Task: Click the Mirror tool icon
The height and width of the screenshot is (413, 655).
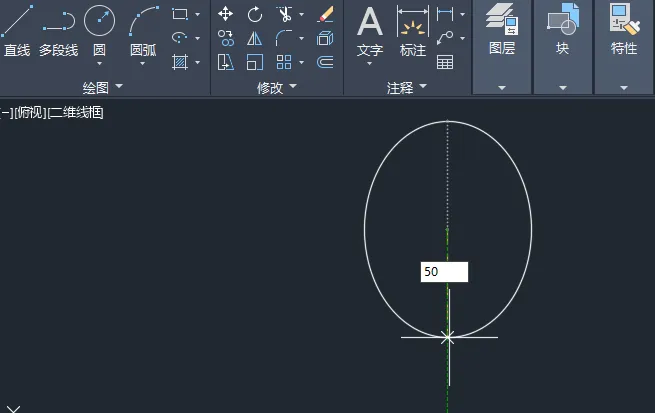Action: click(254, 38)
